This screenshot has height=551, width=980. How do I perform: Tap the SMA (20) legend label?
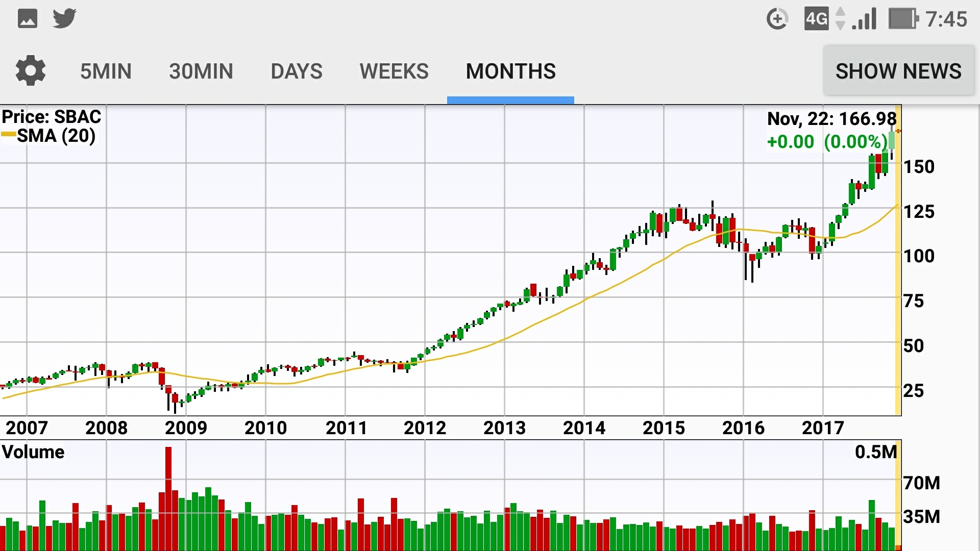[56, 136]
